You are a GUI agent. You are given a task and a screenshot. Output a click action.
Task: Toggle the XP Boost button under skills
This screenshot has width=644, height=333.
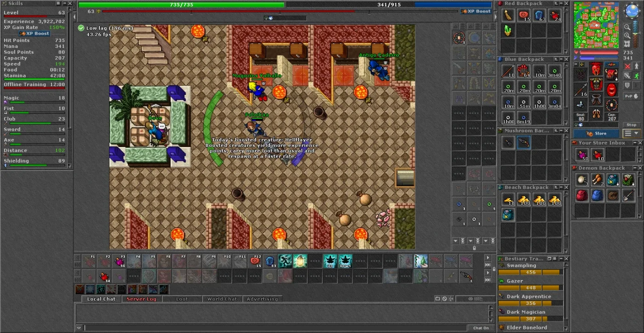click(x=35, y=34)
